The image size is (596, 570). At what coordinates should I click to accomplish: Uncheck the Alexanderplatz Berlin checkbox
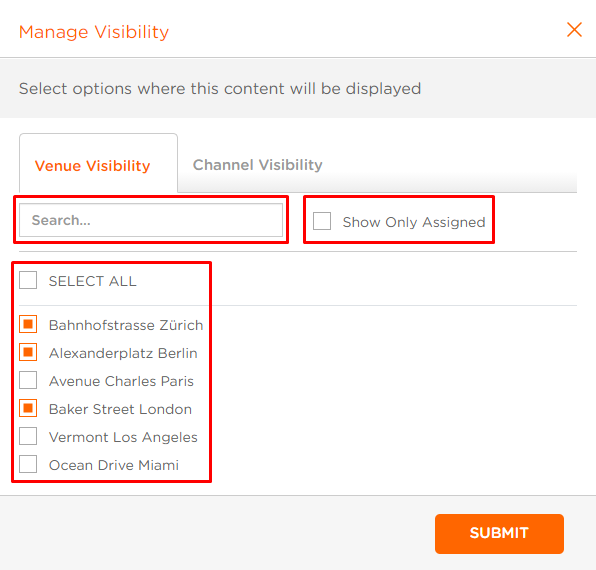[28, 352]
